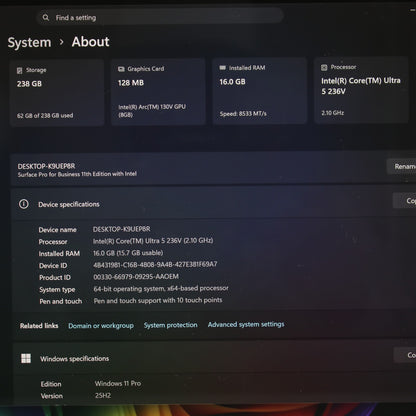Click the Windows logo icon

[x=26, y=358]
